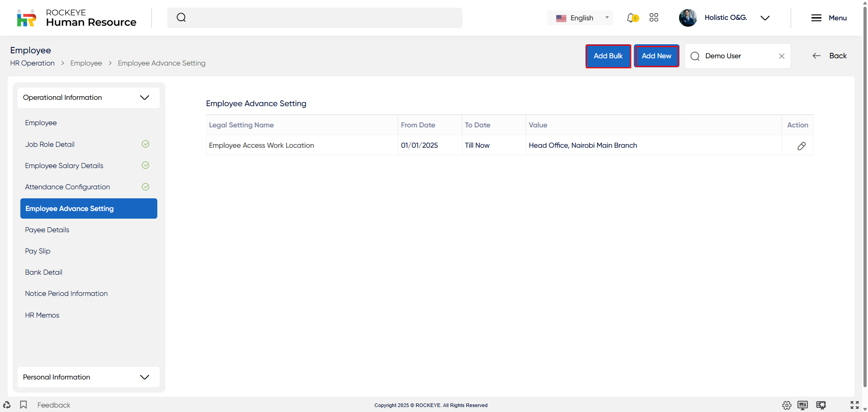Viewport: 868px width, 412px height.
Task: Clear the Demo User search field
Action: (782, 56)
